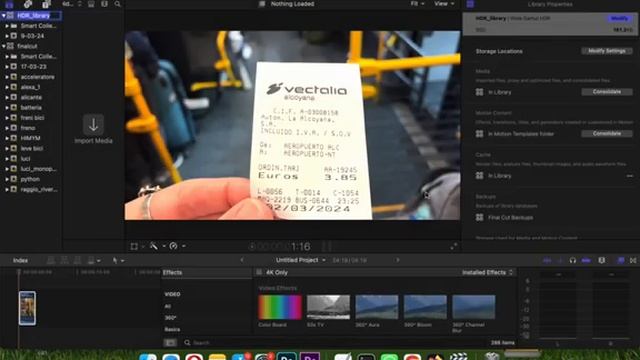The width and height of the screenshot is (640, 360).
Task: Expand the alicante event
Action: click(7, 98)
